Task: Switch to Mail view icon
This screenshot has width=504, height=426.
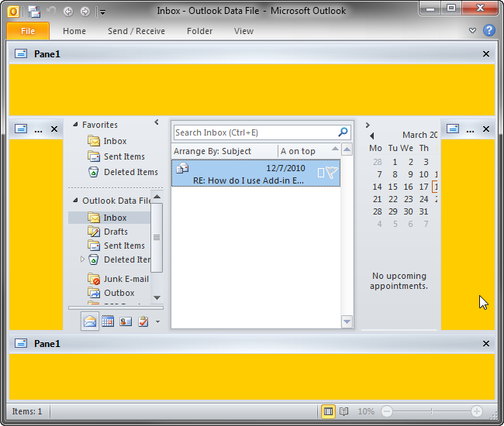Action: [90, 321]
